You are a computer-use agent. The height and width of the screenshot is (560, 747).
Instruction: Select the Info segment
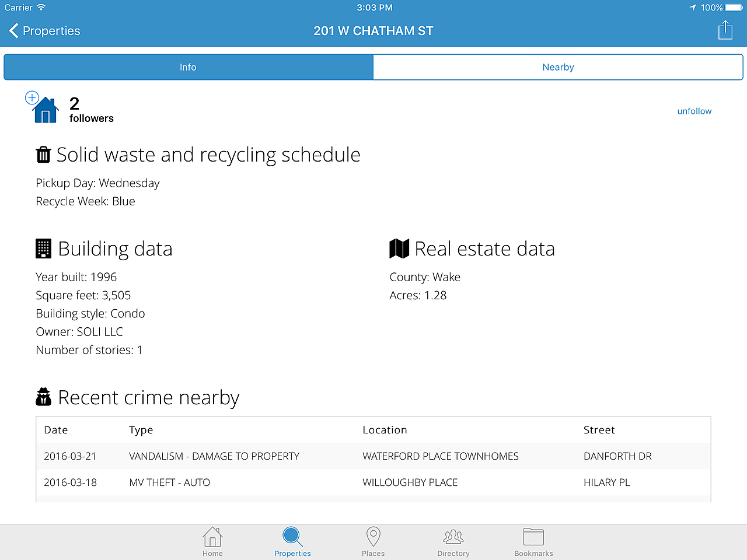pos(188,67)
